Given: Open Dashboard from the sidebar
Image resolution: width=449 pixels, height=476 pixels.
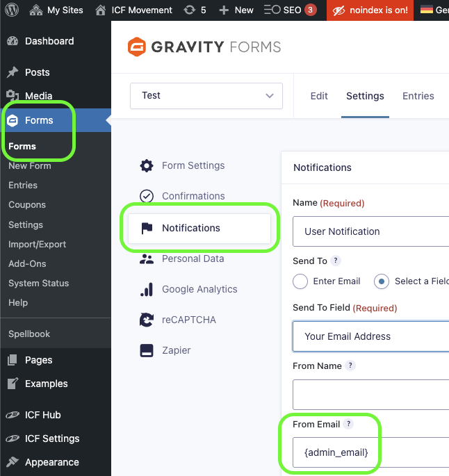Looking at the screenshot, I should coord(56,41).
